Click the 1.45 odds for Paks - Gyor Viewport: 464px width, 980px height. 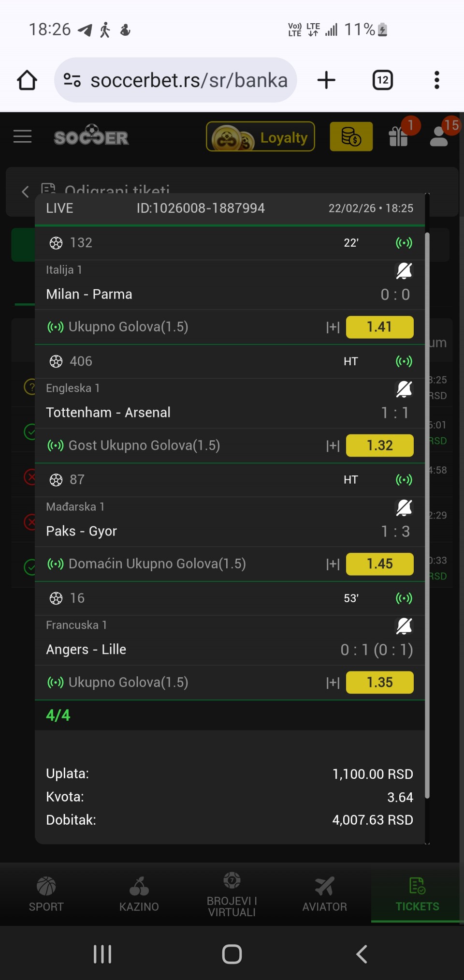(x=379, y=564)
